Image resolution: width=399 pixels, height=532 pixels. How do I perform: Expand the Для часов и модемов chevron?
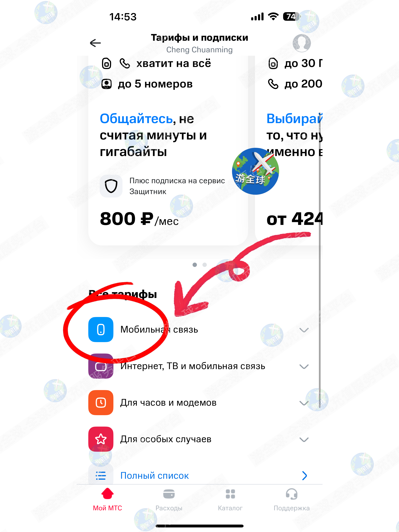(304, 403)
